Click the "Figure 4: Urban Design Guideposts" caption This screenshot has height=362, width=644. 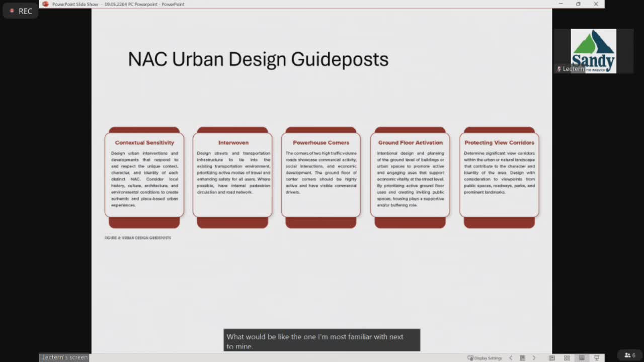138,238
